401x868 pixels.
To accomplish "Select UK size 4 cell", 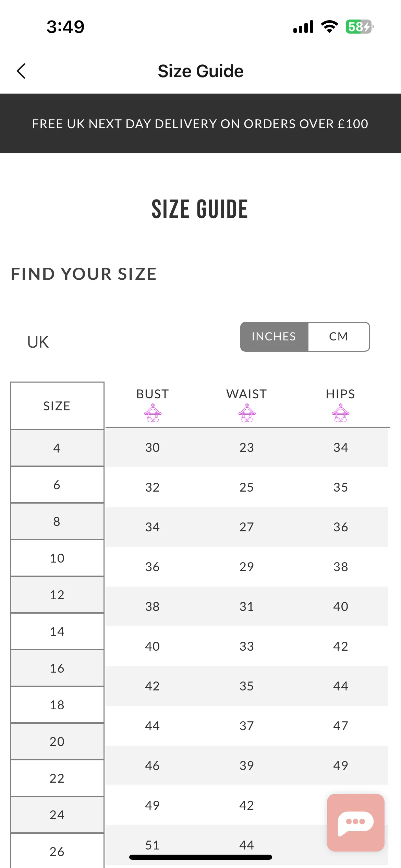I will coord(57,448).
